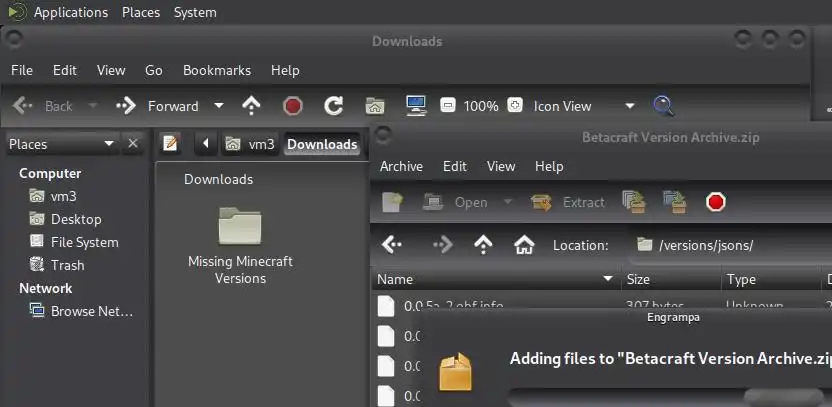
Task: Open Edit menu in Downloads window
Action: (65, 70)
